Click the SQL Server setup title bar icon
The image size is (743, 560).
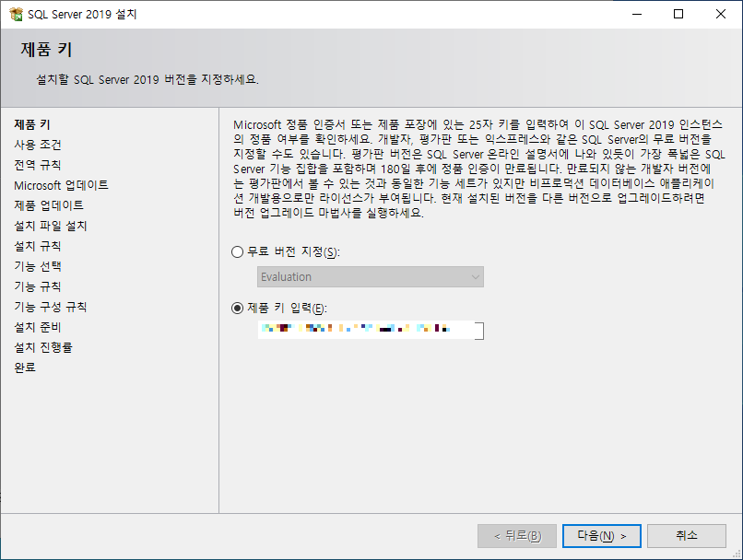point(16,14)
